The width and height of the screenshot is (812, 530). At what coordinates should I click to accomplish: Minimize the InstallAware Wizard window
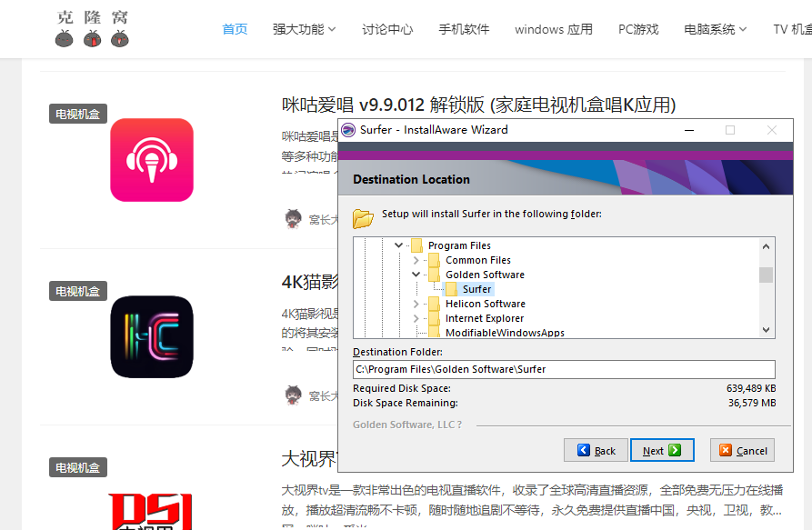(x=688, y=130)
